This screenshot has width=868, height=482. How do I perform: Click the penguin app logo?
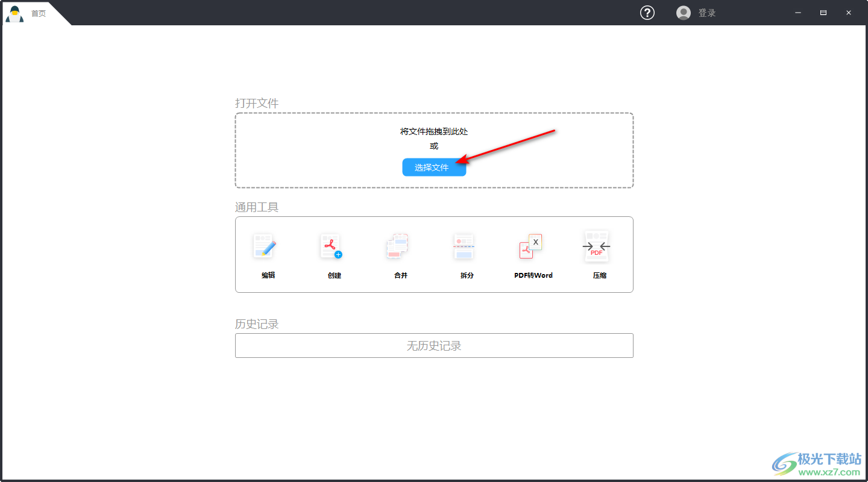click(x=14, y=13)
